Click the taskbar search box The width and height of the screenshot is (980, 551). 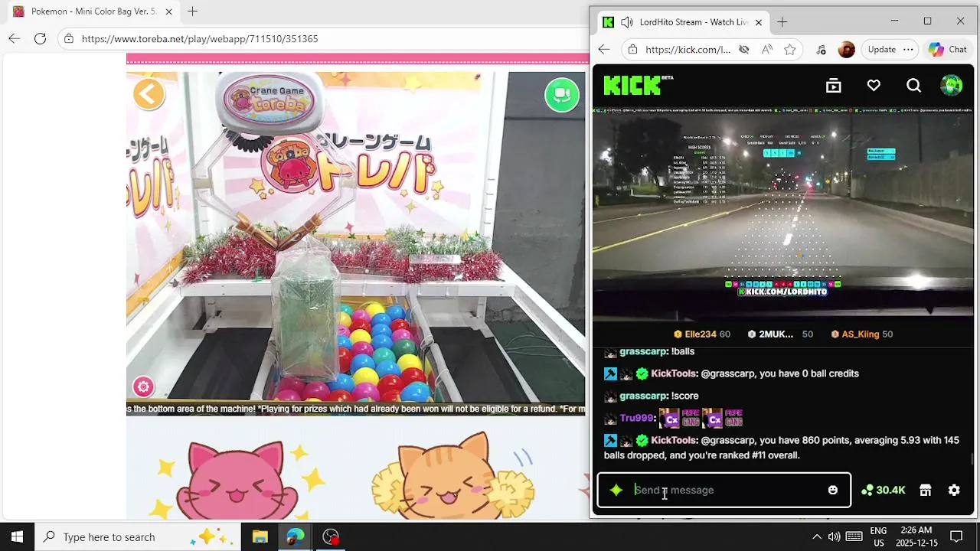138,536
